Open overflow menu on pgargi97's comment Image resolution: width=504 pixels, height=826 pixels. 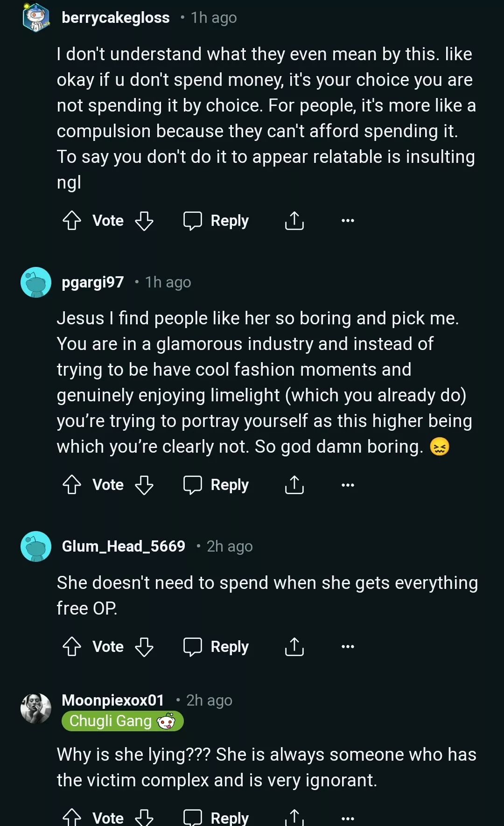pos(348,485)
